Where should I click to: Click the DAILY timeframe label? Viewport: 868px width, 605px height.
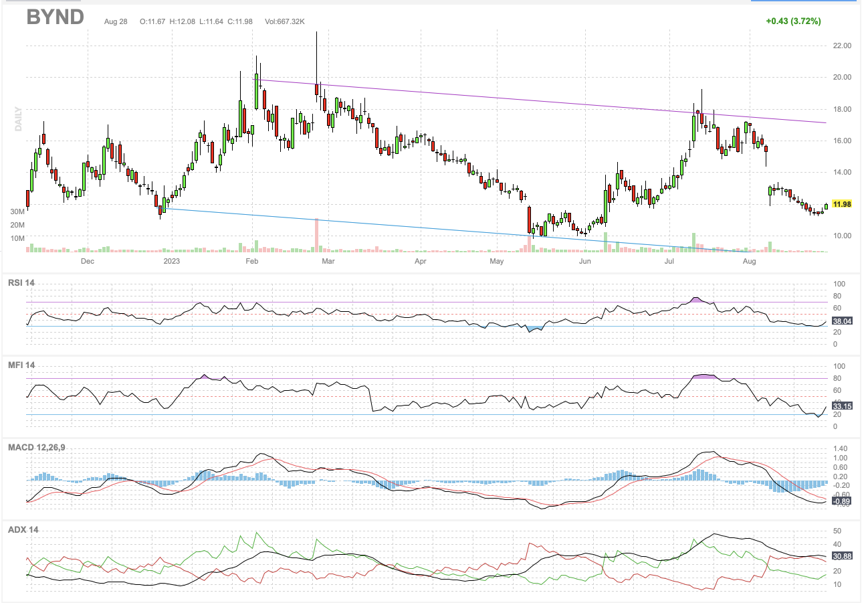point(18,119)
